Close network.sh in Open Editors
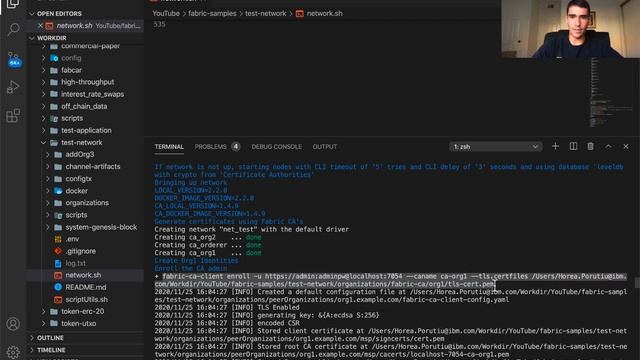 [x=40, y=25]
